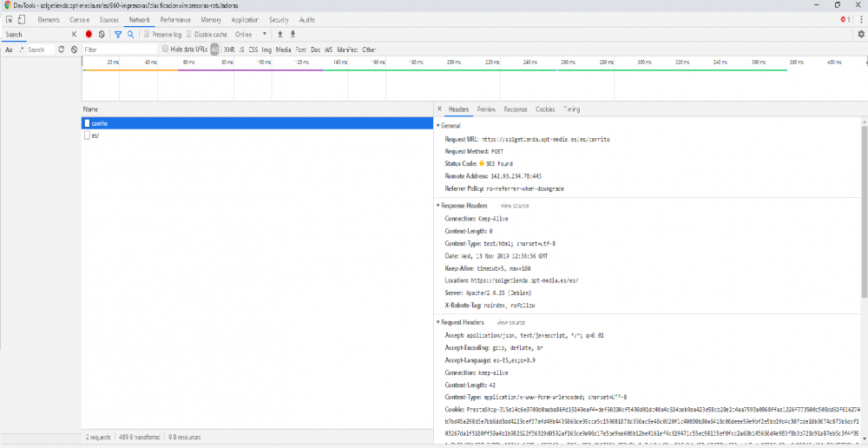Screen dimensions: 868x448
Task: Clear the network log
Action: tap(102, 35)
